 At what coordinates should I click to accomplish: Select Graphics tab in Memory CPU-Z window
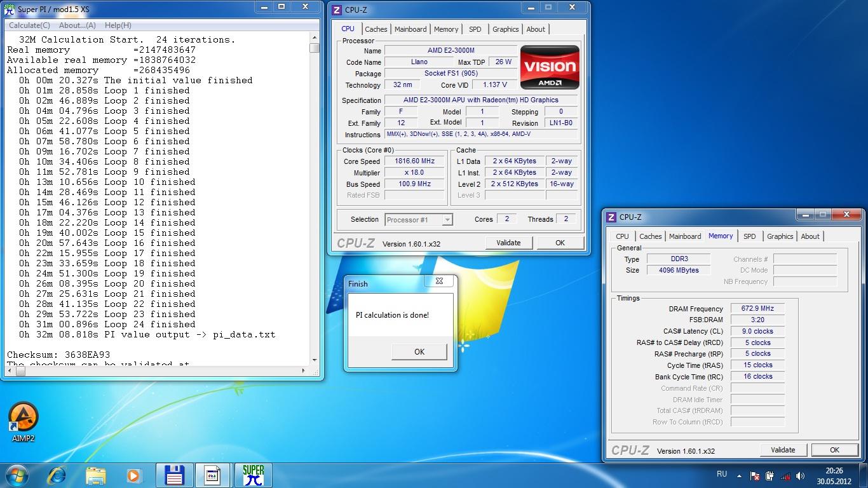[x=780, y=236]
